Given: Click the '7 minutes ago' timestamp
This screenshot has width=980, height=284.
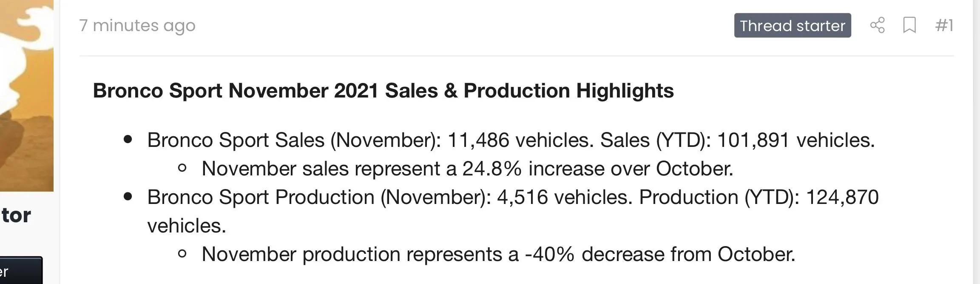Looking at the screenshot, I should coord(137,26).
